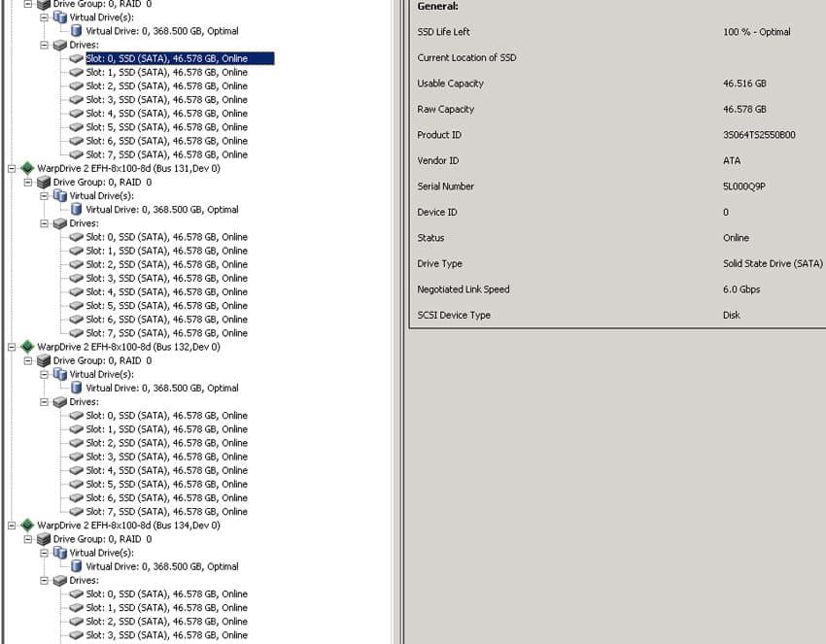The width and height of the screenshot is (826, 644).
Task: Select 'Drive Group: 0, RAID 0' text under Bus 131
Action: click(102, 183)
